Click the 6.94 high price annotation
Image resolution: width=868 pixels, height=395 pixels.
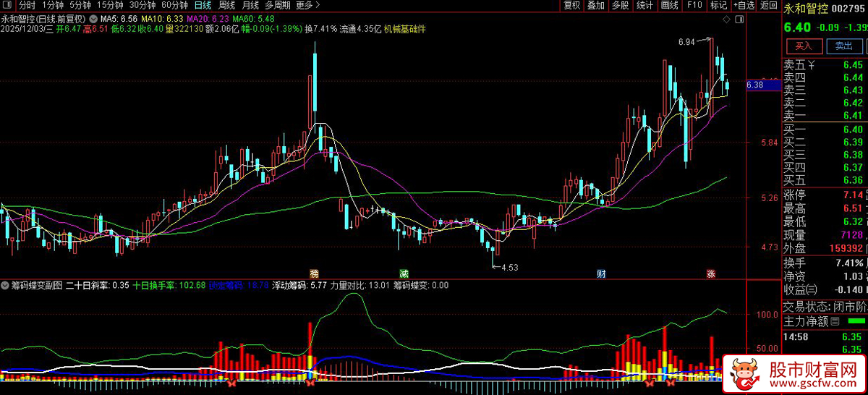point(686,42)
